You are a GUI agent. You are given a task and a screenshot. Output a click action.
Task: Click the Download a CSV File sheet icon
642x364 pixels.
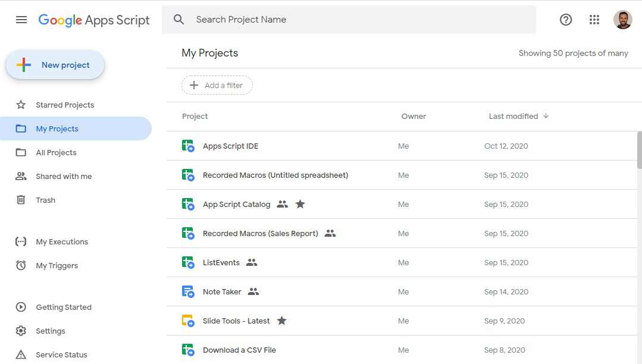coord(188,350)
